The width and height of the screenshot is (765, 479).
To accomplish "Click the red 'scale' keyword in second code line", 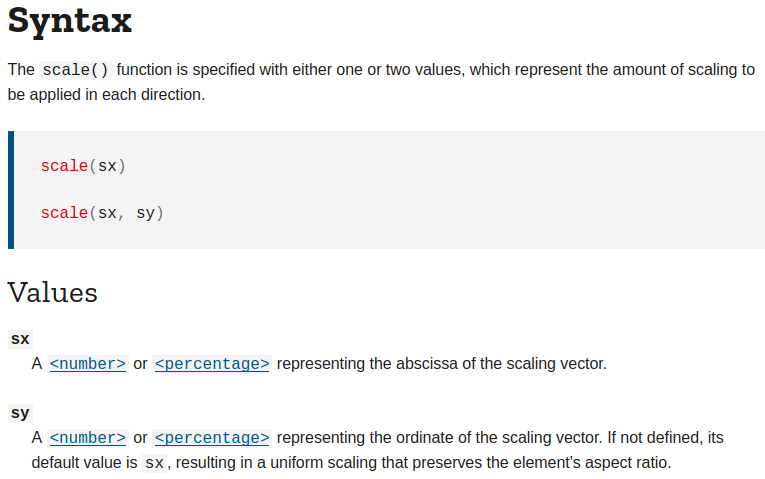I will (x=64, y=213).
